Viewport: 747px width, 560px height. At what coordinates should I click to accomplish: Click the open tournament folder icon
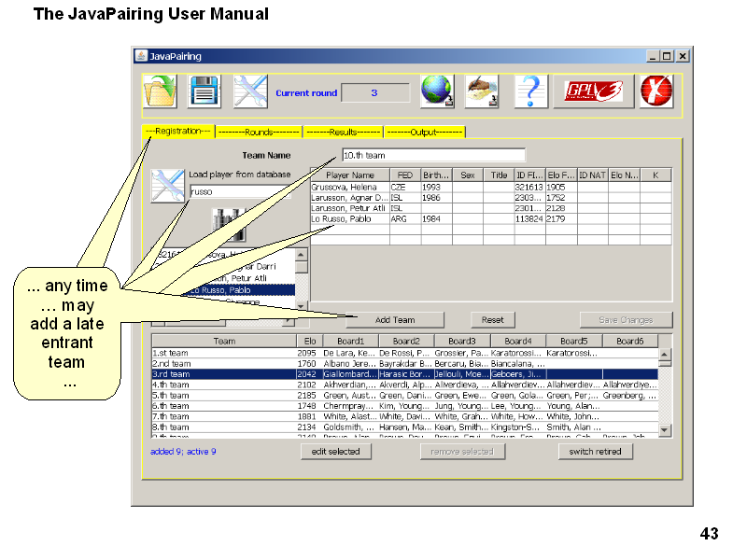tap(160, 92)
